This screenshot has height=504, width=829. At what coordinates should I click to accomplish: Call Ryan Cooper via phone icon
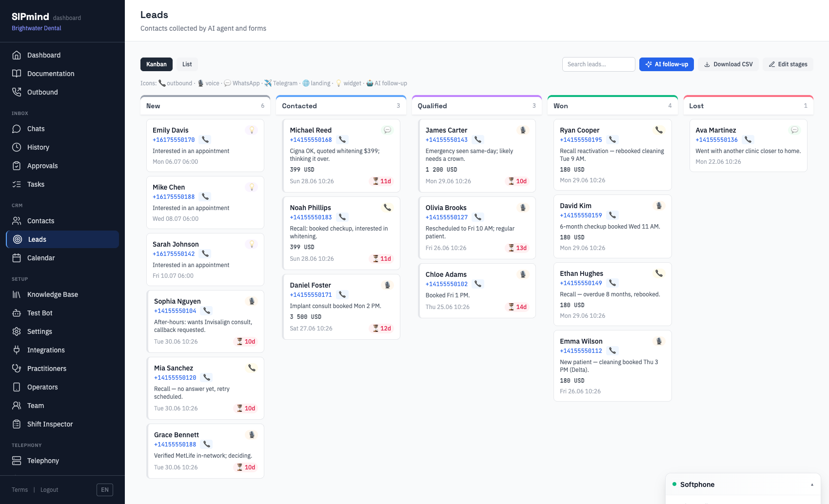[613, 140]
